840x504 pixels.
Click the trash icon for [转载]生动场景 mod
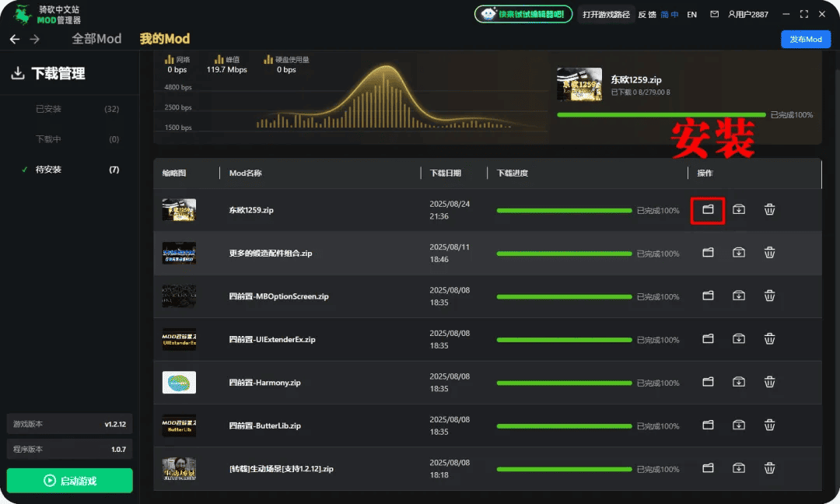769,468
